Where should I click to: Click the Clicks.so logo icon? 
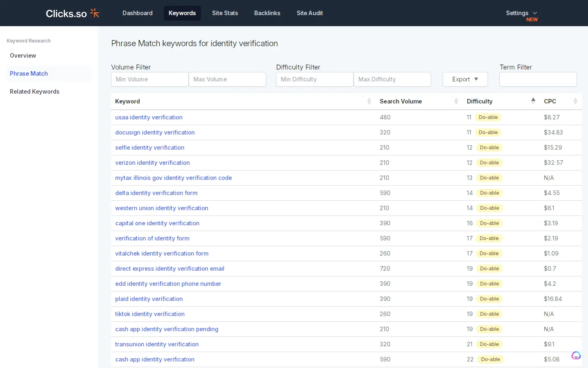[95, 13]
